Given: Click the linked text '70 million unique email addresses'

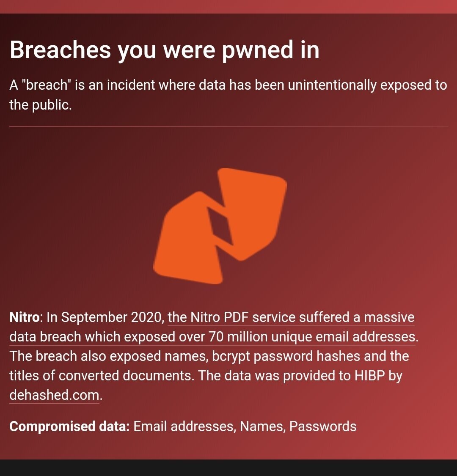Looking at the screenshot, I should [x=311, y=337].
